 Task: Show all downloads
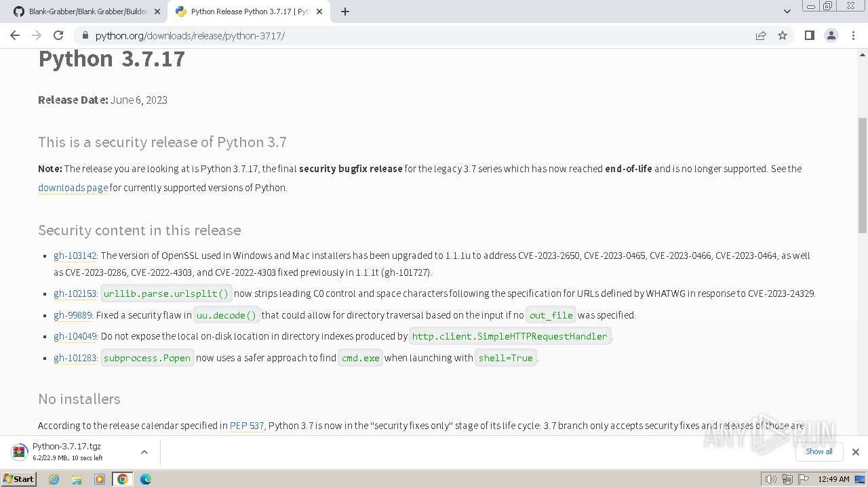pos(819,451)
